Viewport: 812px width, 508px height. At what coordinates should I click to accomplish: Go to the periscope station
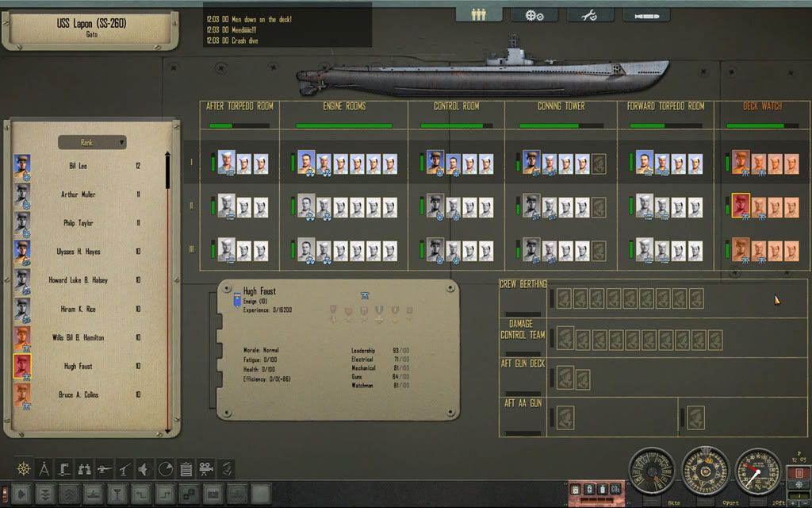pyautogui.click(x=64, y=469)
